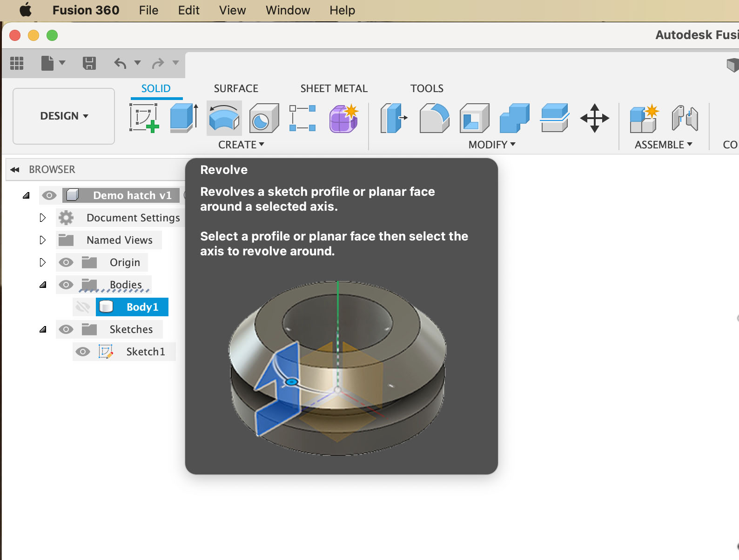Image resolution: width=739 pixels, height=560 pixels.
Task: Click the Hole tool icon
Action: pos(264,118)
